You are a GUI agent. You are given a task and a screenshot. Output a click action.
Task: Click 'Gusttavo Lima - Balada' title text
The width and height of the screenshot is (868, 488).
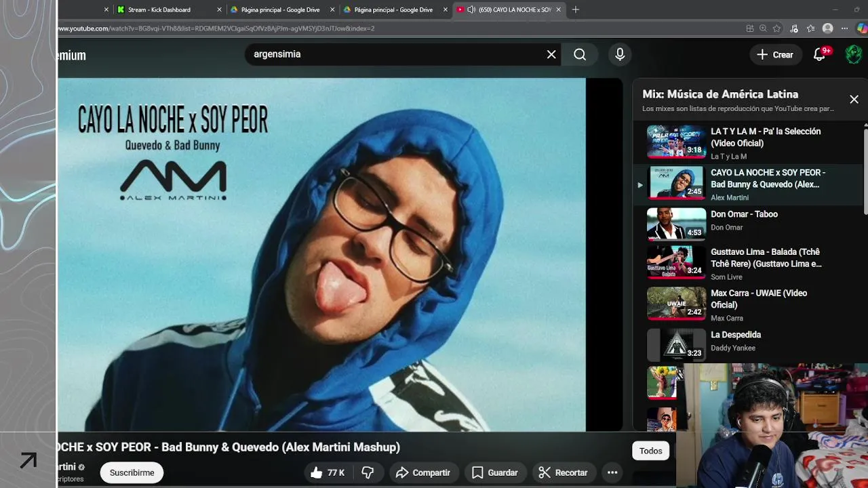click(766, 258)
